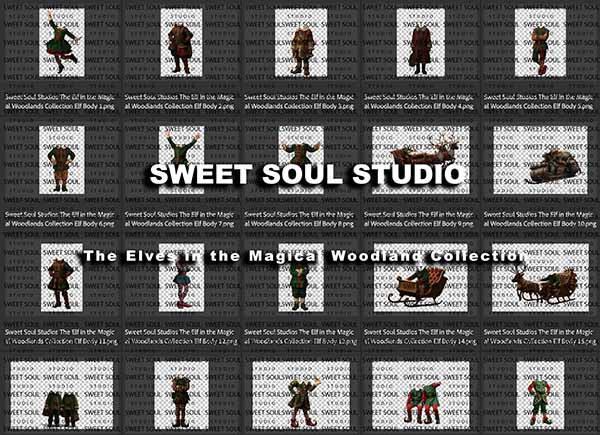Highlight file name ending 'Elf Body 10.png'
Screen dimensions: 600x435
click(538, 220)
